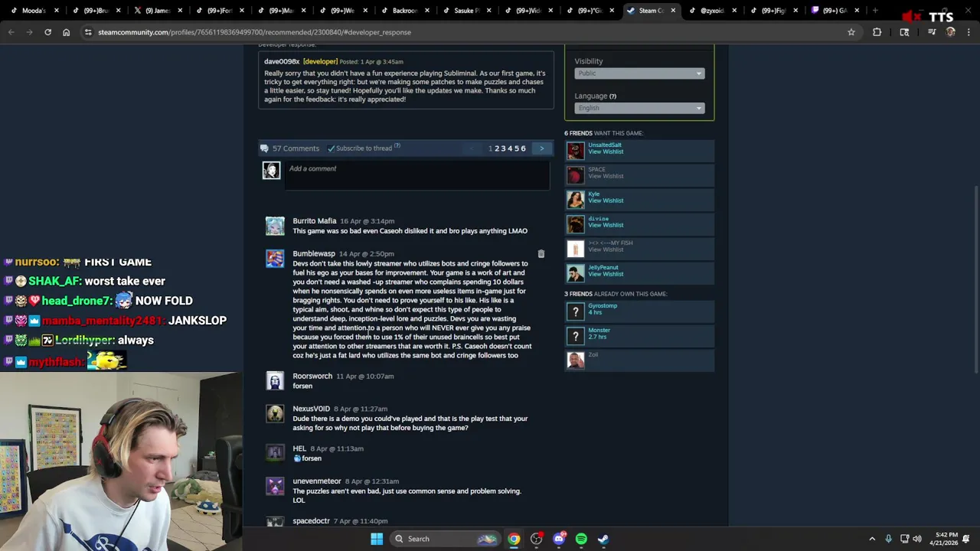Open Discord from the taskbar

pyautogui.click(x=559, y=539)
